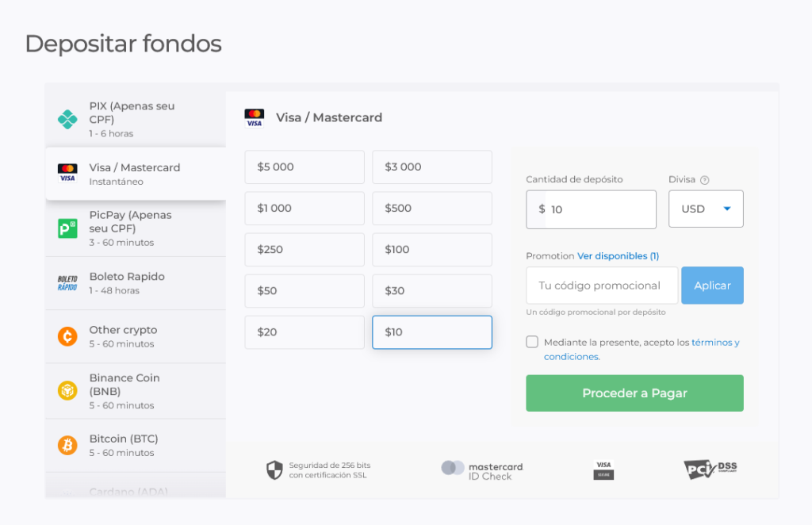Click the PicPay green logo icon

point(67,228)
